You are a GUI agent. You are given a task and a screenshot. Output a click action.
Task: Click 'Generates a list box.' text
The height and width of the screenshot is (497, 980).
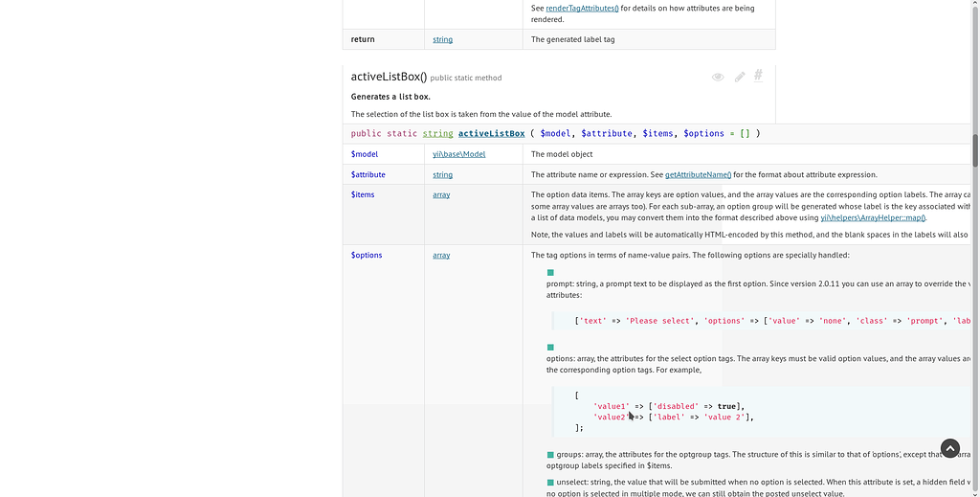pos(390,97)
